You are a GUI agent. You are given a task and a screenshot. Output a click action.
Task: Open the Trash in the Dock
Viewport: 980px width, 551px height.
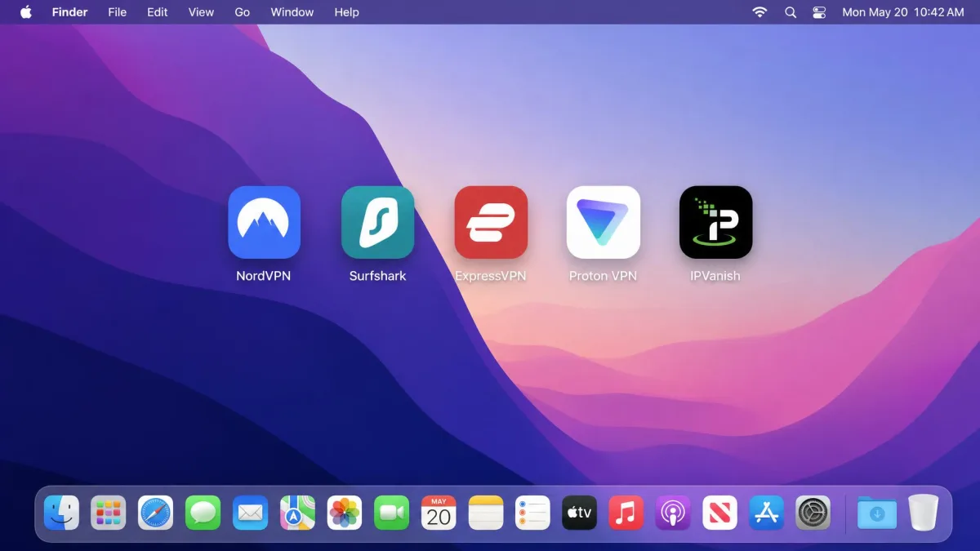pos(924,513)
